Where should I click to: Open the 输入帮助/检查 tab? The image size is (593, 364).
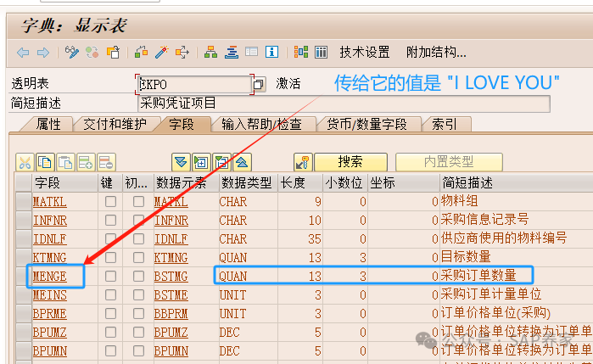[x=261, y=124]
